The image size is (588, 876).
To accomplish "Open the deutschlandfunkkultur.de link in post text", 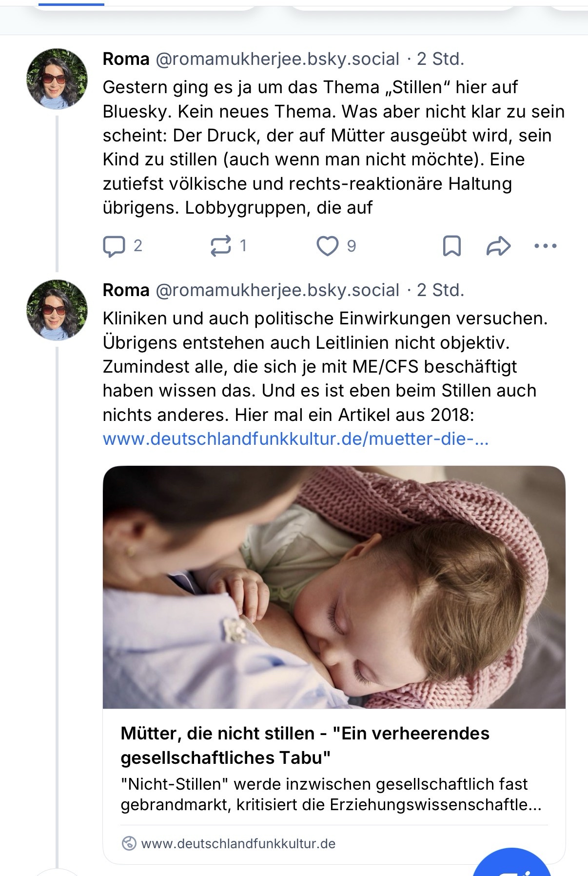I will point(295,439).
